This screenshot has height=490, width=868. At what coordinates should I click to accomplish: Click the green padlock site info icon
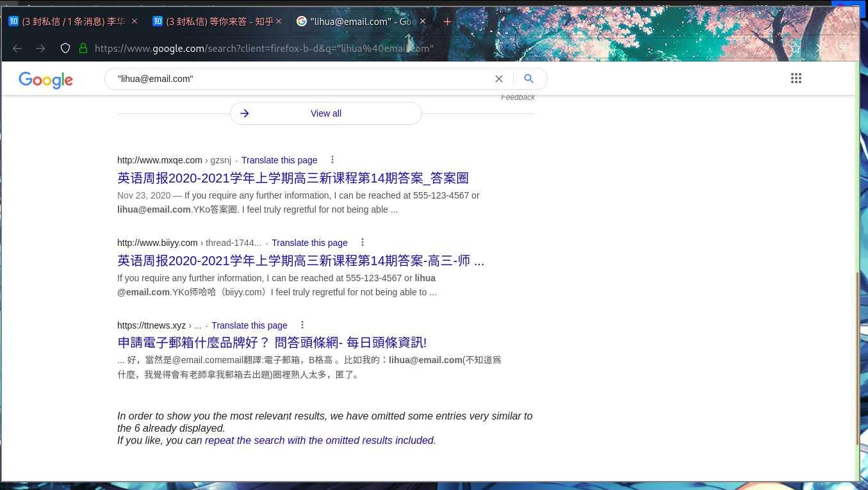83,48
